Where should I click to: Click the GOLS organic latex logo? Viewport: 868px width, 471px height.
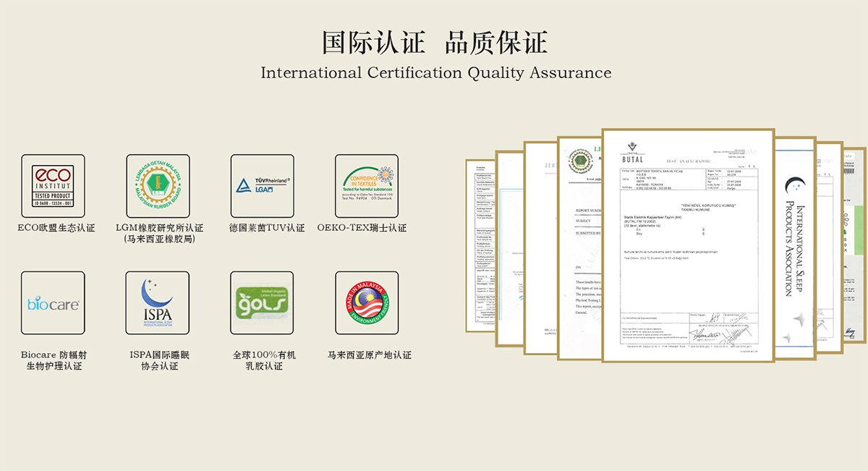point(263,303)
